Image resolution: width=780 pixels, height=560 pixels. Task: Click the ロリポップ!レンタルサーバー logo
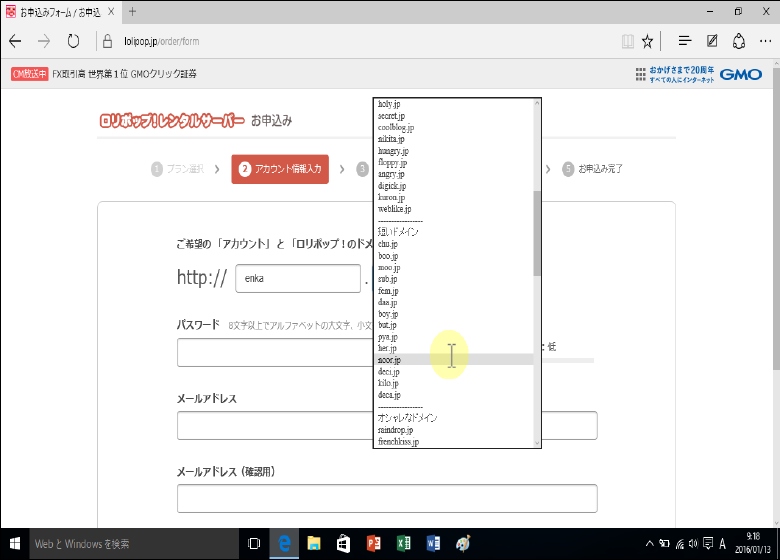172,121
